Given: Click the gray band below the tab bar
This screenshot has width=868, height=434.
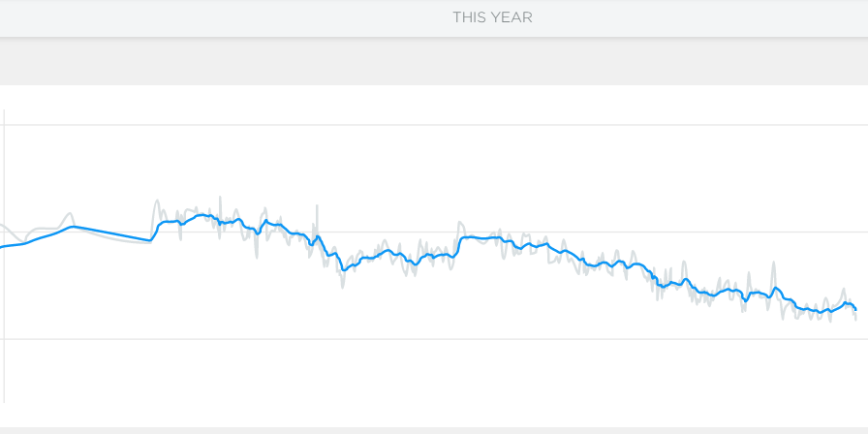Looking at the screenshot, I should coord(434,61).
